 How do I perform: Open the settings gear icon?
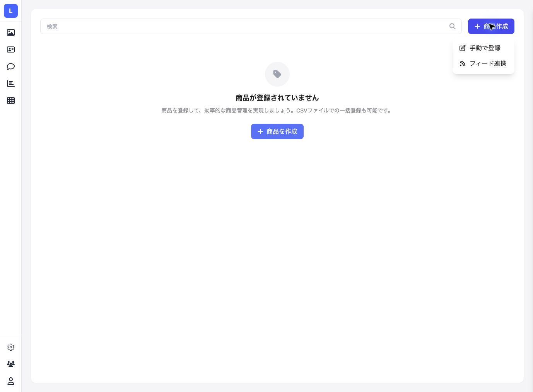coord(11,347)
